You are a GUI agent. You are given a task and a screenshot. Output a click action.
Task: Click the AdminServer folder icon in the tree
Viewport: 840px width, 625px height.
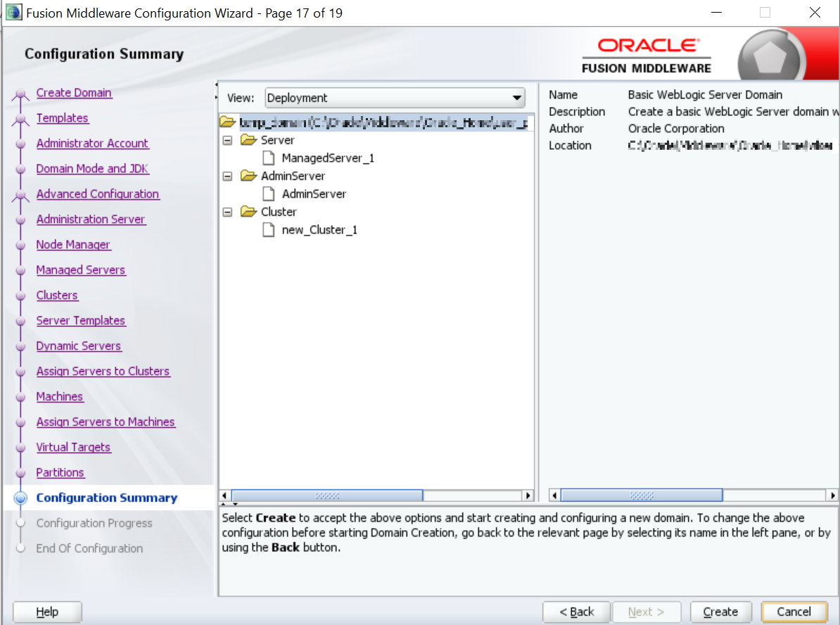[x=248, y=176]
